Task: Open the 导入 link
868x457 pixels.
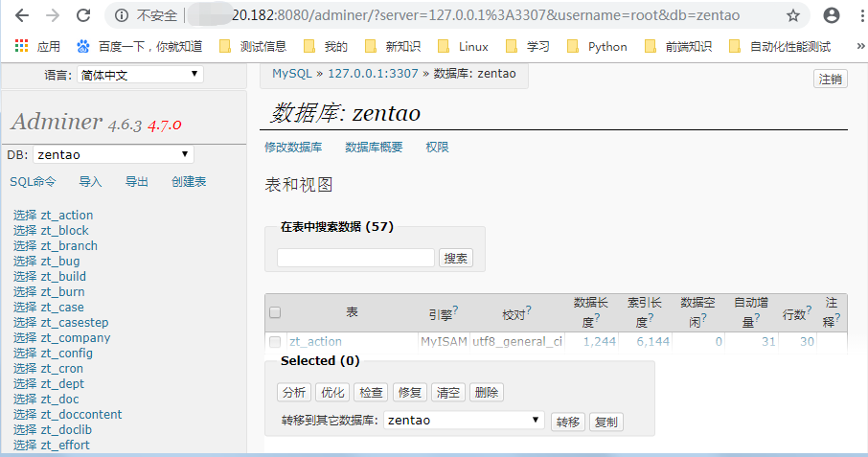Action: point(90,181)
